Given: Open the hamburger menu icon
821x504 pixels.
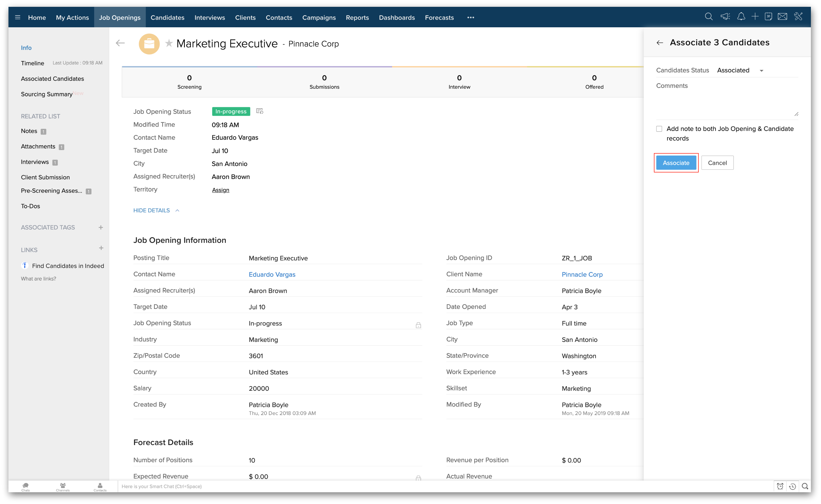Looking at the screenshot, I should click(x=18, y=17).
